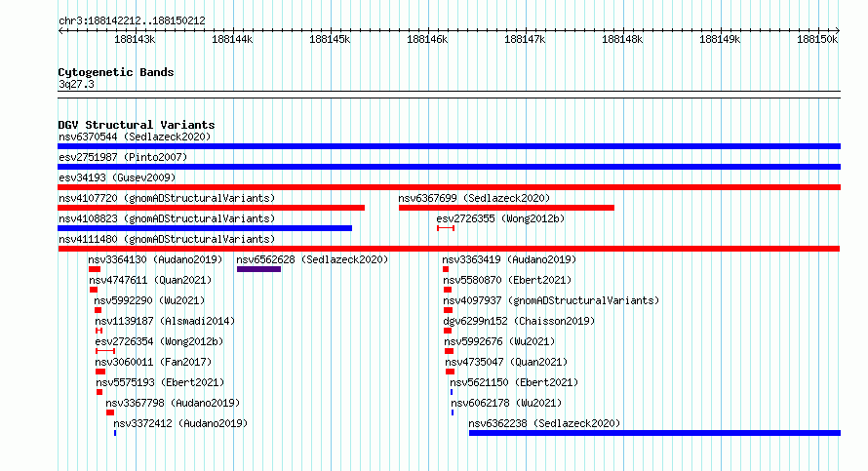
Task: Click the chr3:188142212..188150212 coordinate text
Action: tap(132, 20)
